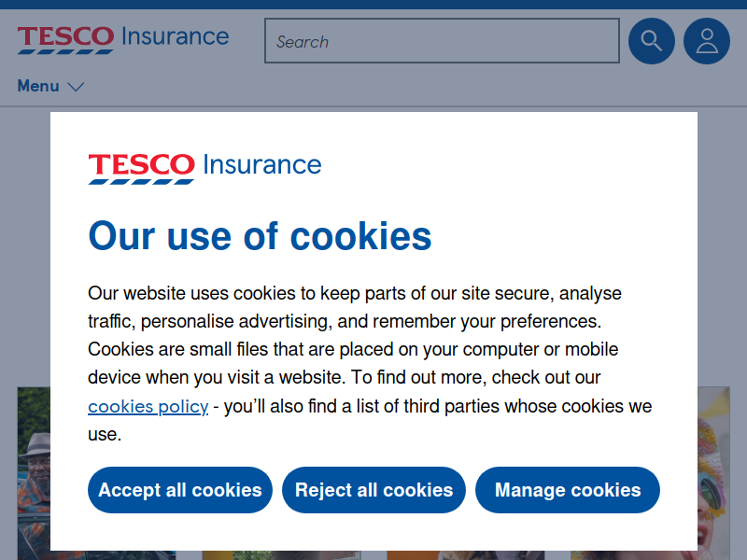Click the magnifying glass search button

click(651, 41)
